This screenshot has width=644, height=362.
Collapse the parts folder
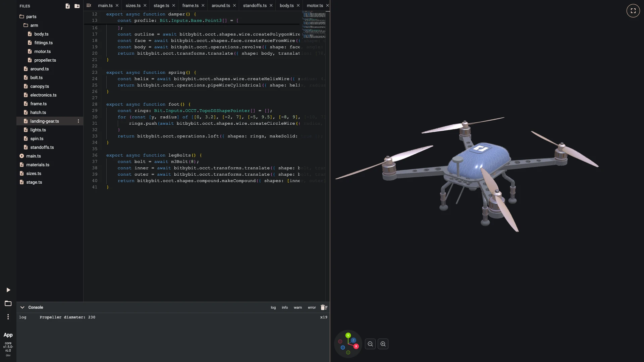pyautogui.click(x=29, y=16)
